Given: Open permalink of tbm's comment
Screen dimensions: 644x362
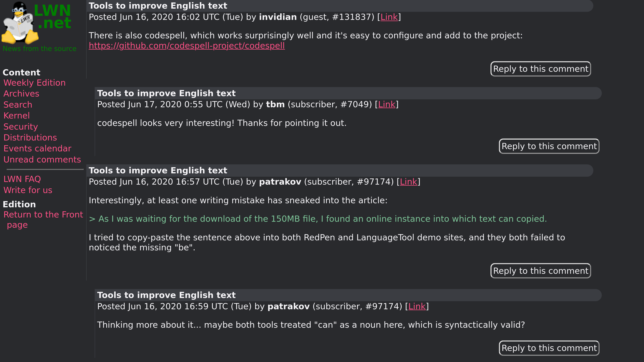Looking at the screenshot, I should pyautogui.click(x=386, y=104).
